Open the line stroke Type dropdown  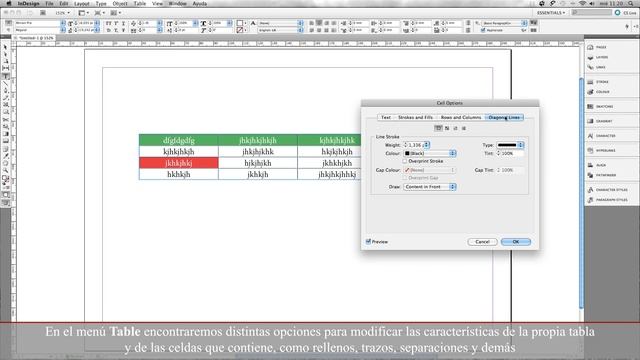point(510,145)
